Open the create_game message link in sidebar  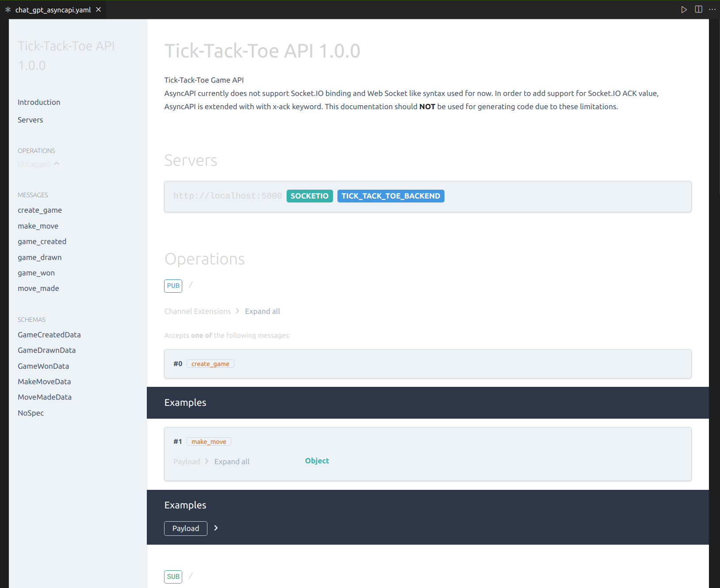tap(40, 210)
